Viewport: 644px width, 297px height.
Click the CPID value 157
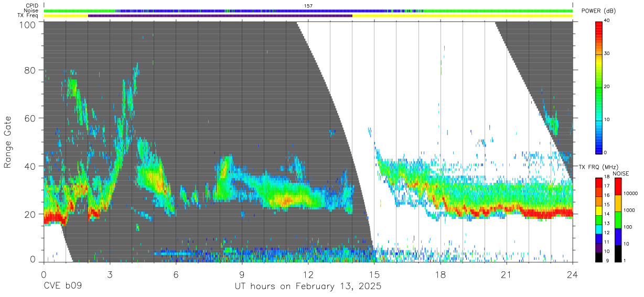tap(308, 6)
